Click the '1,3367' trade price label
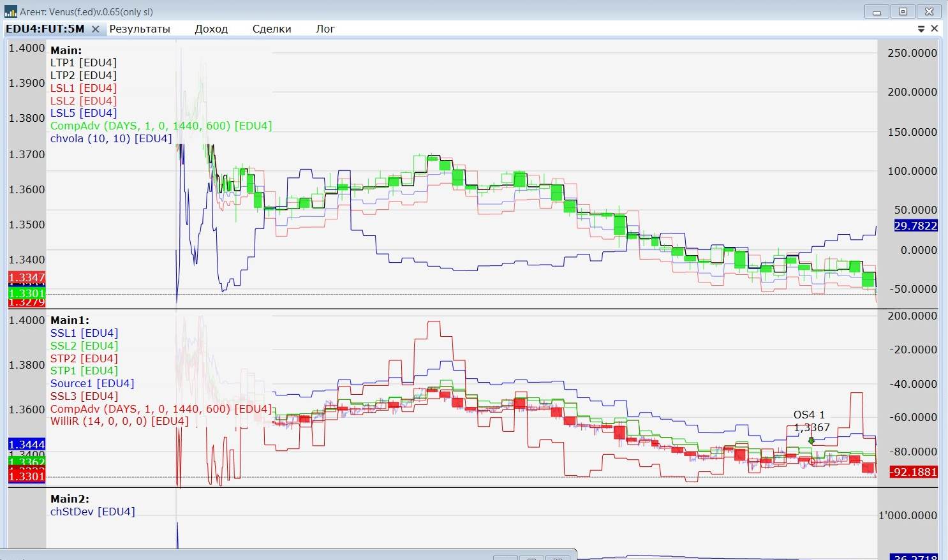This screenshot has height=560, width=948. click(812, 427)
